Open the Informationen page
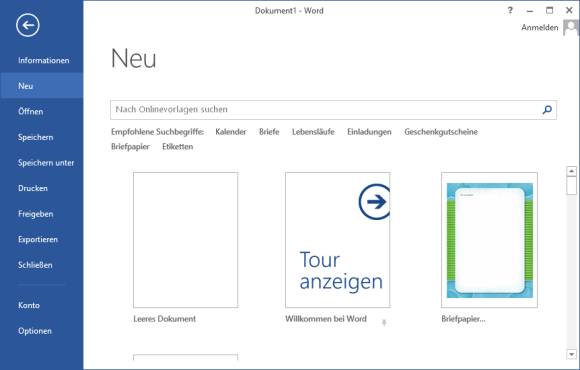Viewport: 580px width, 370px height. point(44,60)
